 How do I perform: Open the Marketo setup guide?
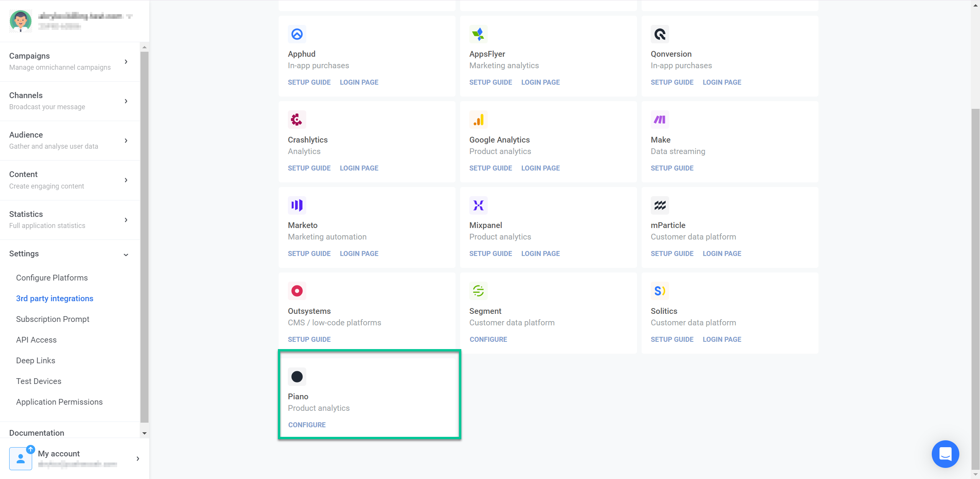coord(309,253)
